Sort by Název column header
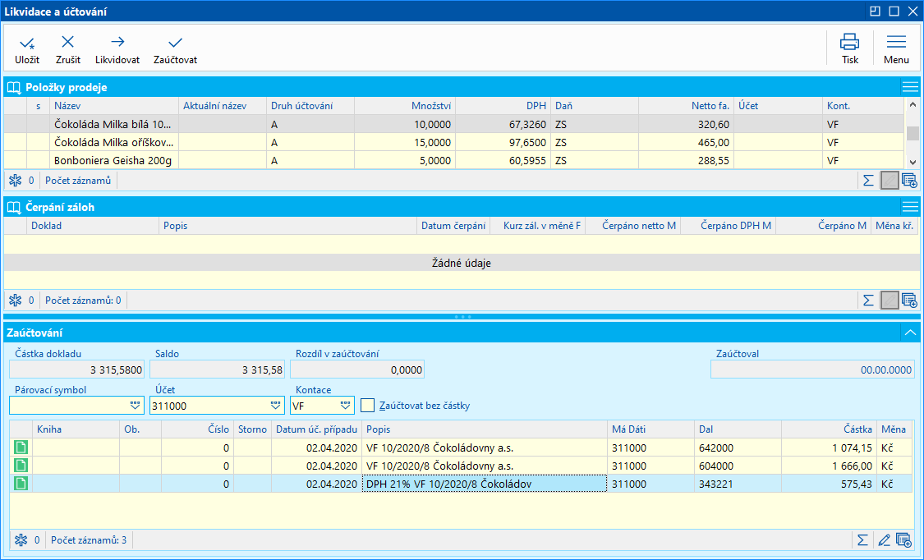Screen dimensions: 924x560 coord(113,106)
